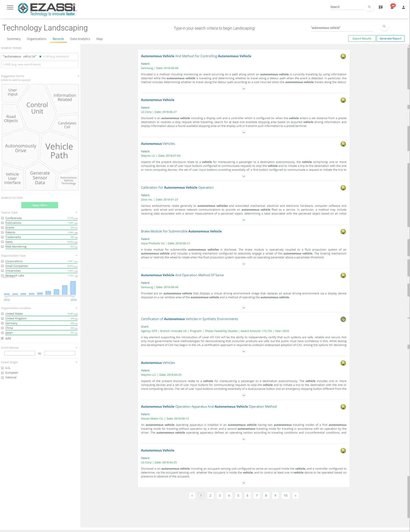The width and height of the screenshot is (410, 532).
Task: Collapse the Grant Origin filter section
Action: (x=76, y=362)
